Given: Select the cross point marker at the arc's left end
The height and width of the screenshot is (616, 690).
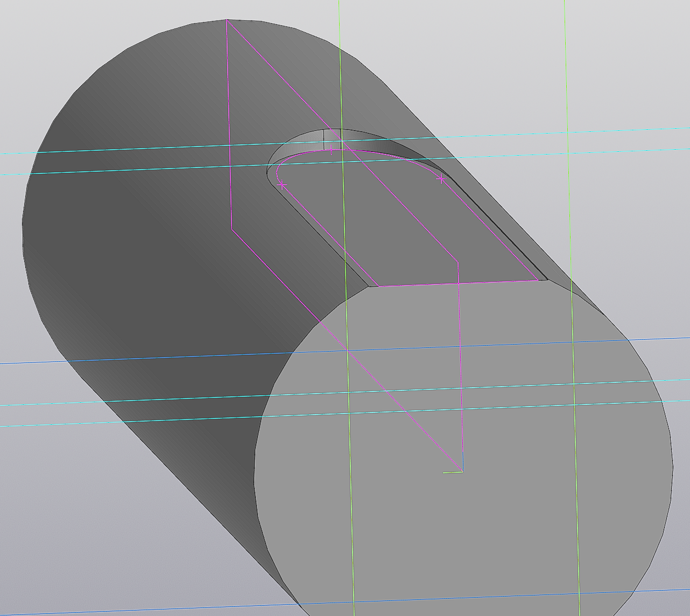Looking at the screenshot, I should (282, 185).
